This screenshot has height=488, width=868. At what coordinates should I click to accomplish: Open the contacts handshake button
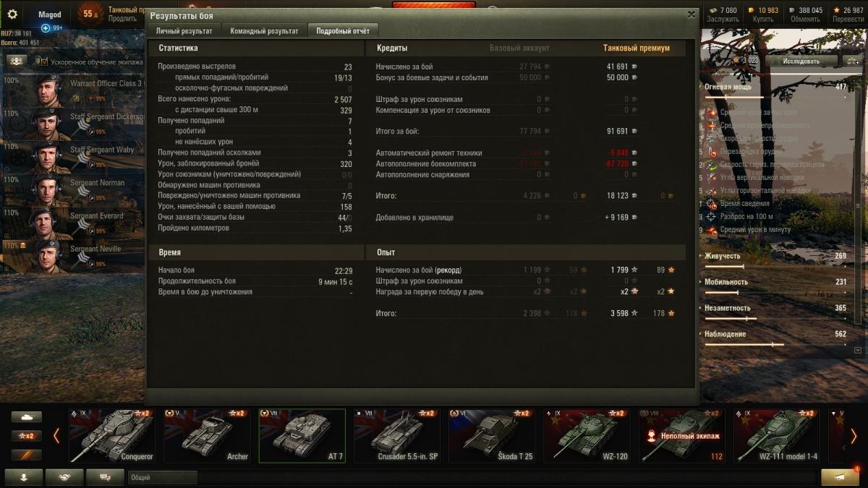pyautogui.click(x=64, y=477)
